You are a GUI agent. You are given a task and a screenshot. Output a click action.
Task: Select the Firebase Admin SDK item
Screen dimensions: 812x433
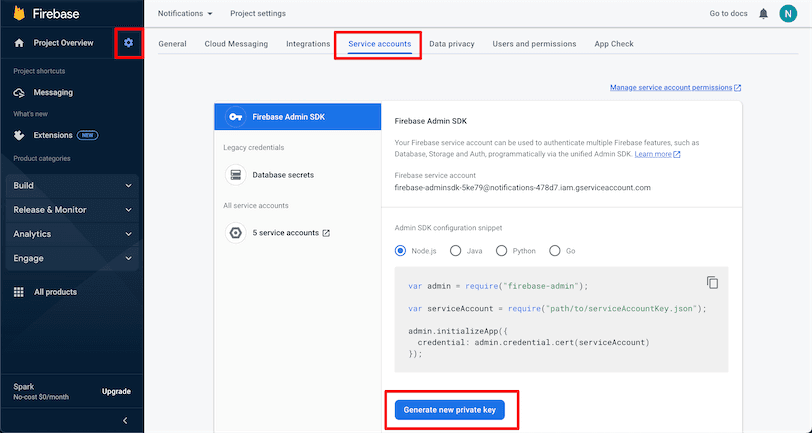(298, 117)
